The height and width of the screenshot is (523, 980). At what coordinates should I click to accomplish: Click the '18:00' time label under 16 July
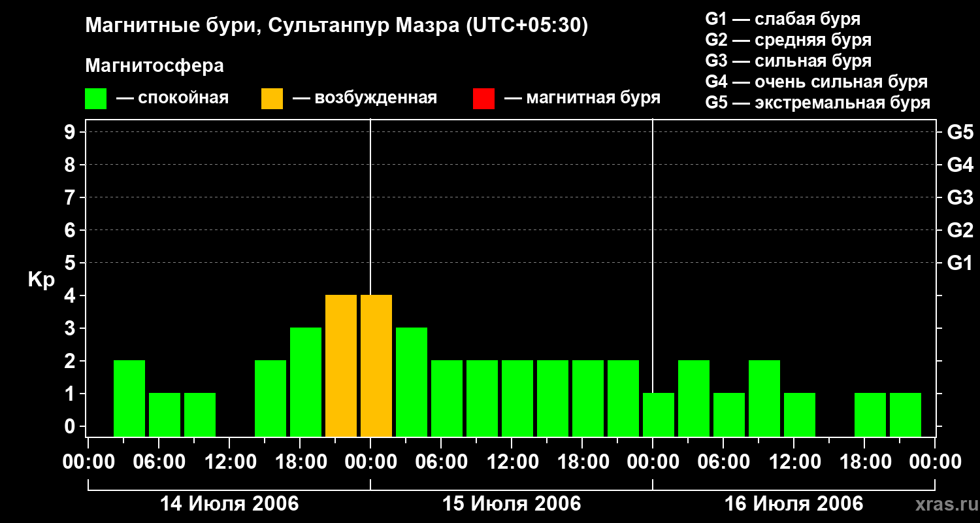(x=864, y=462)
